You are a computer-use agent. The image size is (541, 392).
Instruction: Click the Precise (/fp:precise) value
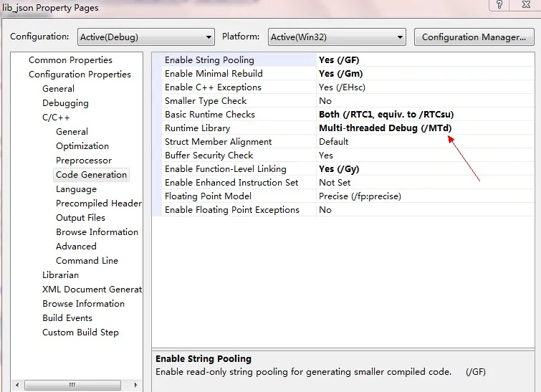(425, 196)
